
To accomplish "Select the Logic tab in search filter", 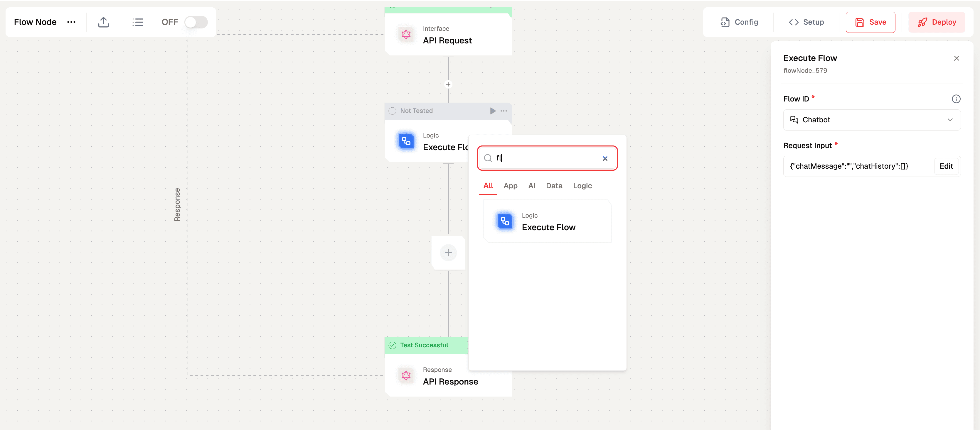I will [x=582, y=185].
